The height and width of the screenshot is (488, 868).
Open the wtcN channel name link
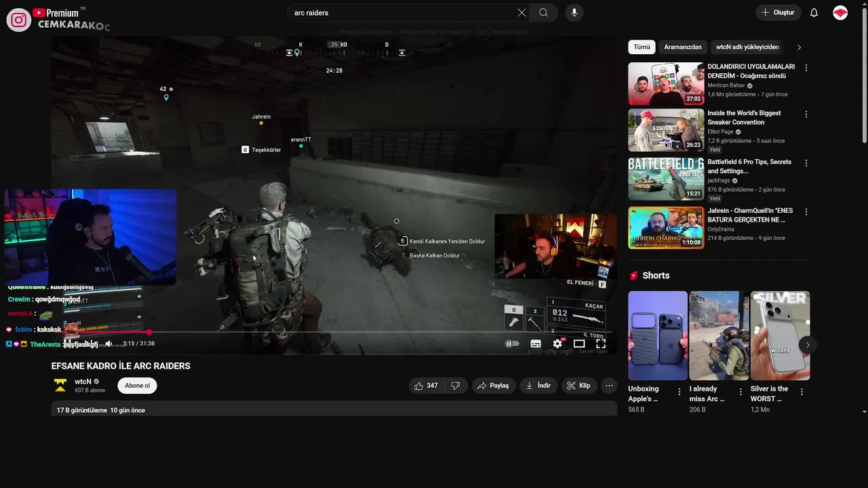point(83,382)
